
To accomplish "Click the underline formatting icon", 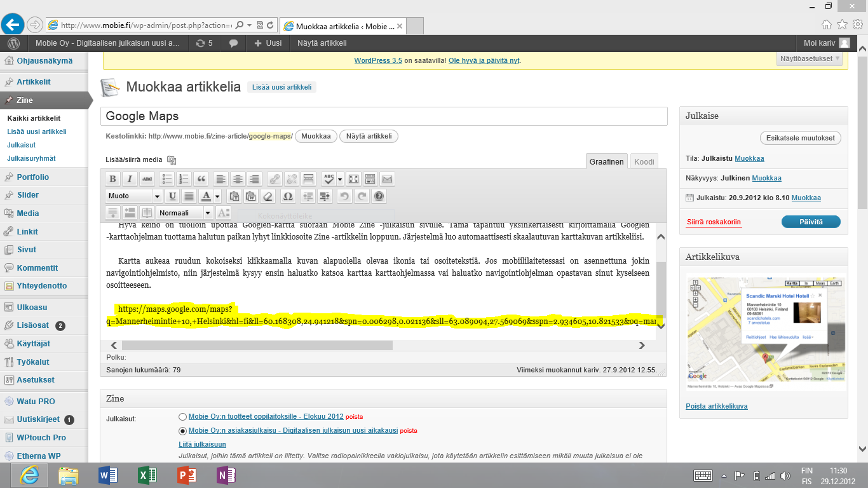I will (x=172, y=196).
